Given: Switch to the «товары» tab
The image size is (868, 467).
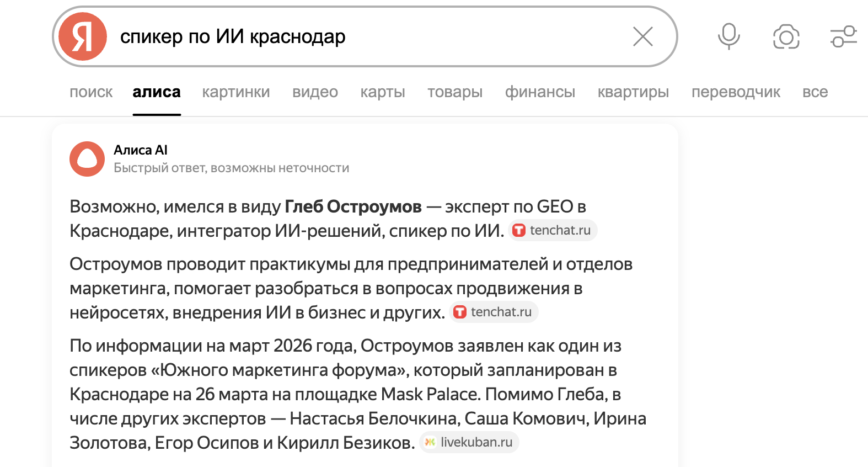Looking at the screenshot, I should pos(455,92).
